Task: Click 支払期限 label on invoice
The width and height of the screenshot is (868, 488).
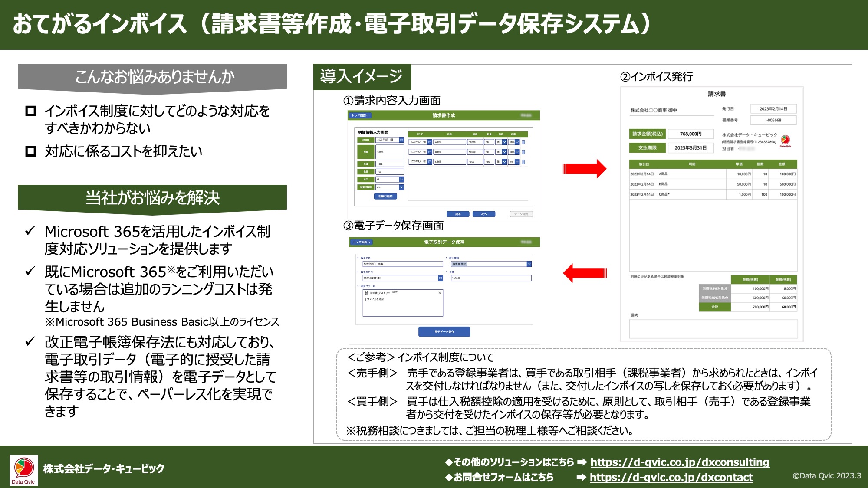Action: (x=647, y=148)
